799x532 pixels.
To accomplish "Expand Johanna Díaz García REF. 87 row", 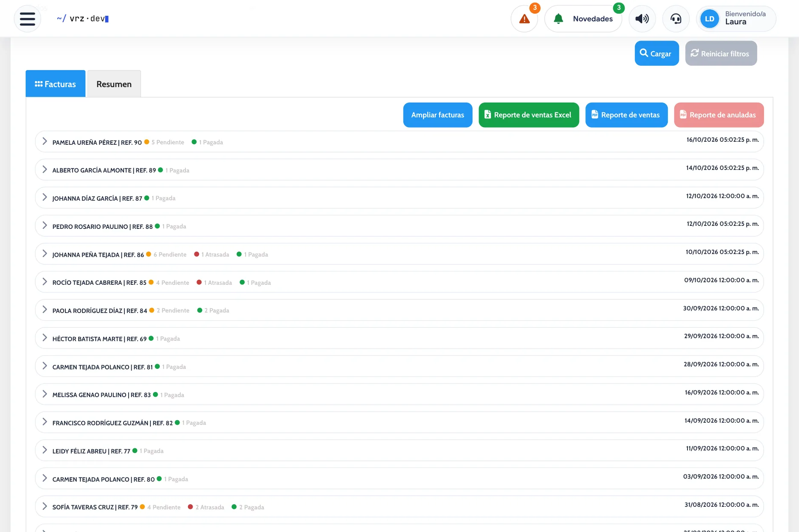I will (x=399, y=198).
